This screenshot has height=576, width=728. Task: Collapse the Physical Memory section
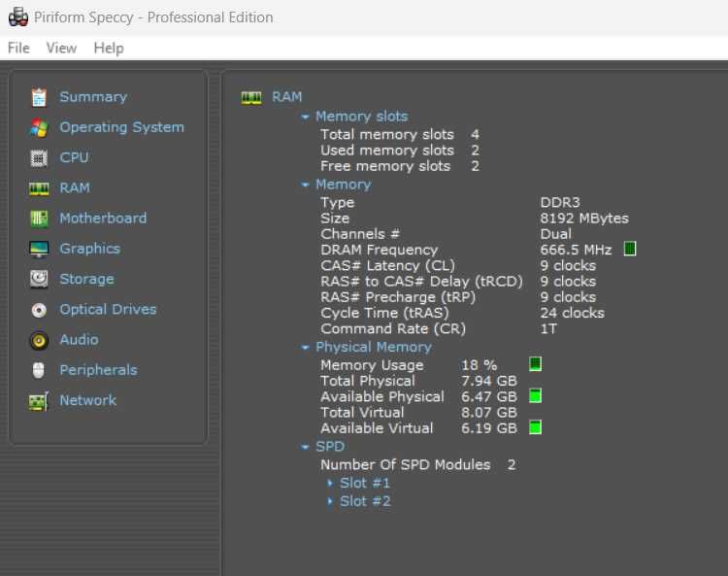tap(306, 347)
